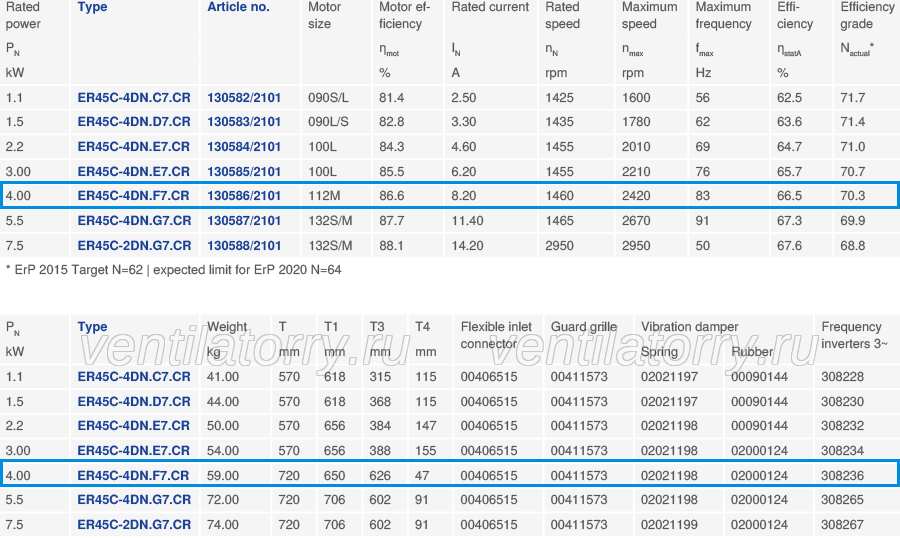Select the motor efficiency value '81.4'
Viewport: 900px width, 538px height.
(391, 98)
